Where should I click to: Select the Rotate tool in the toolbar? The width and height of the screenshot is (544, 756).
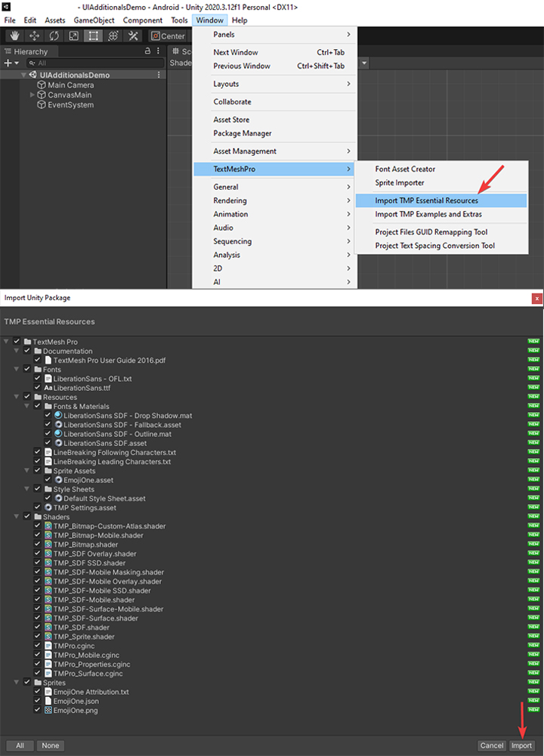pos(54,36)
